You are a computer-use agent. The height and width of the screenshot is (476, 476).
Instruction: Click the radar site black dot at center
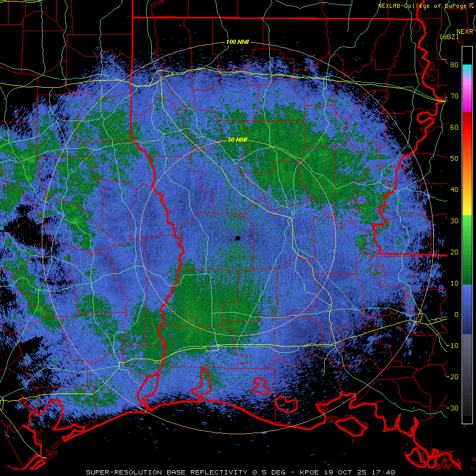(238, 238)
